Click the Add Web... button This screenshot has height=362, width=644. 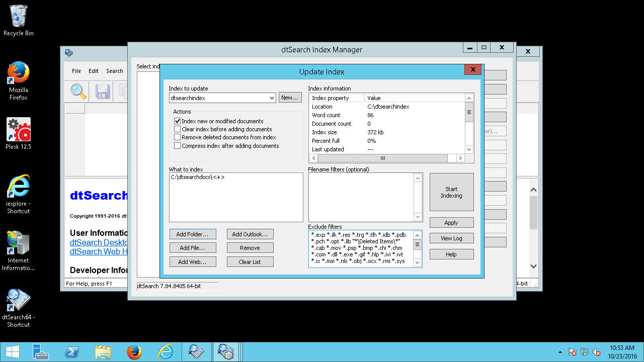[192, 262]
